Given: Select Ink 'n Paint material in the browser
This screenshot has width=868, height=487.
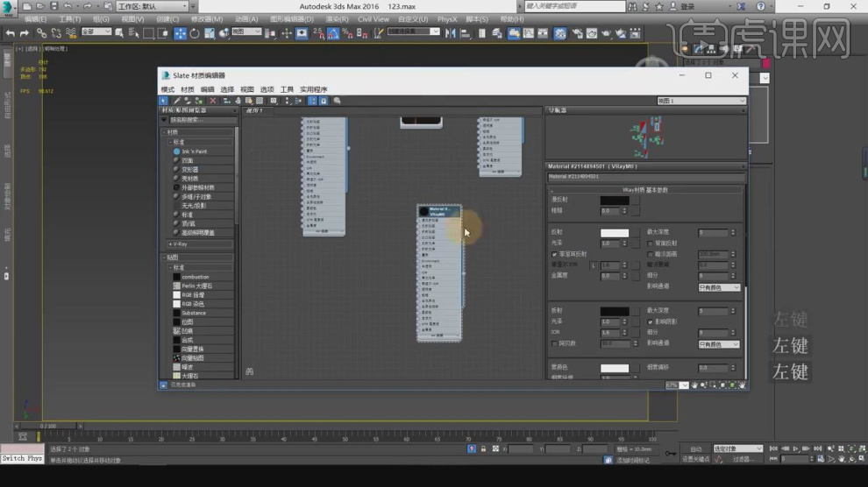Looking at the screenshot, I should click(195, 152).
